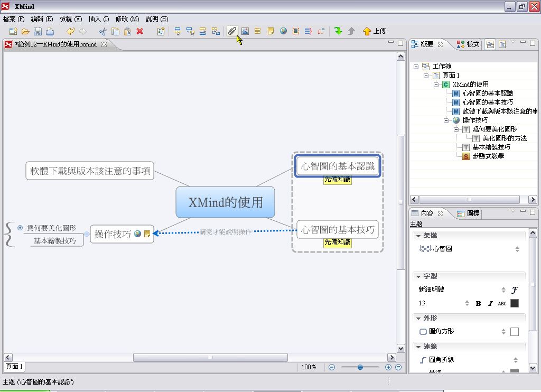Open the 插入 menu

99,19
